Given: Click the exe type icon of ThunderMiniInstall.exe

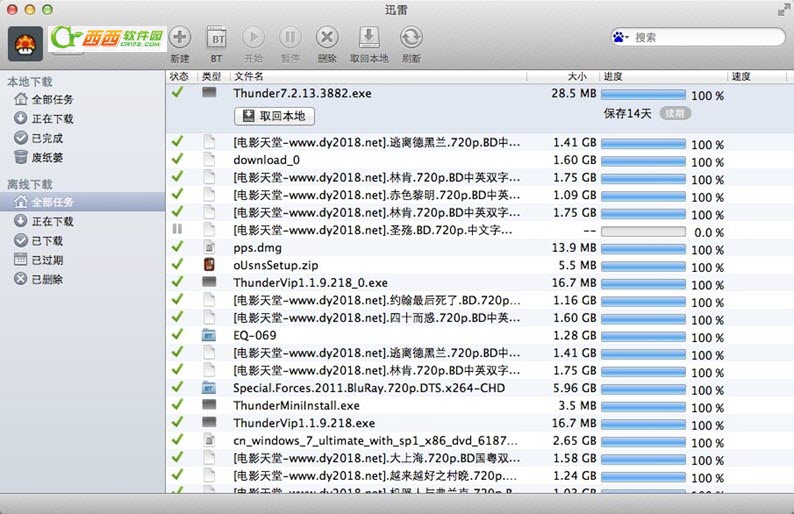Looking at the screenshot, I should point(209,405).
